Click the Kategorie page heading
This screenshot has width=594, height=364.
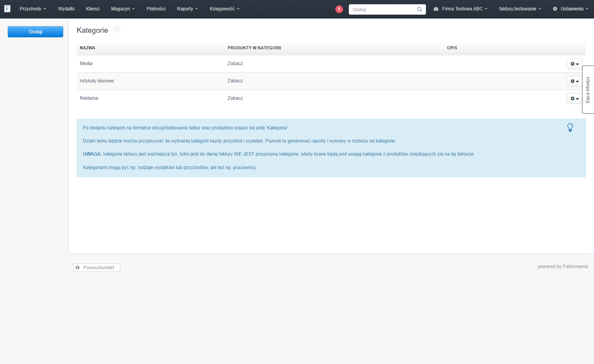[93, 30]
